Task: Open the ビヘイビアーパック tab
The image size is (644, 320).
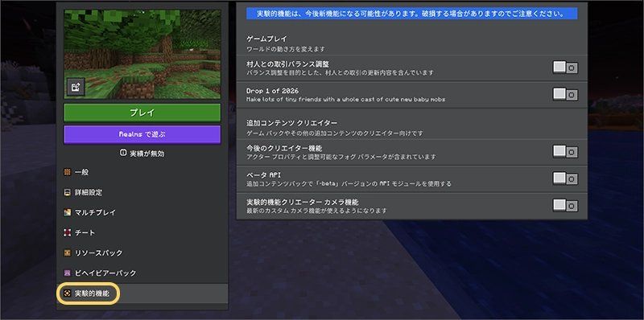Action: [142, 273]
